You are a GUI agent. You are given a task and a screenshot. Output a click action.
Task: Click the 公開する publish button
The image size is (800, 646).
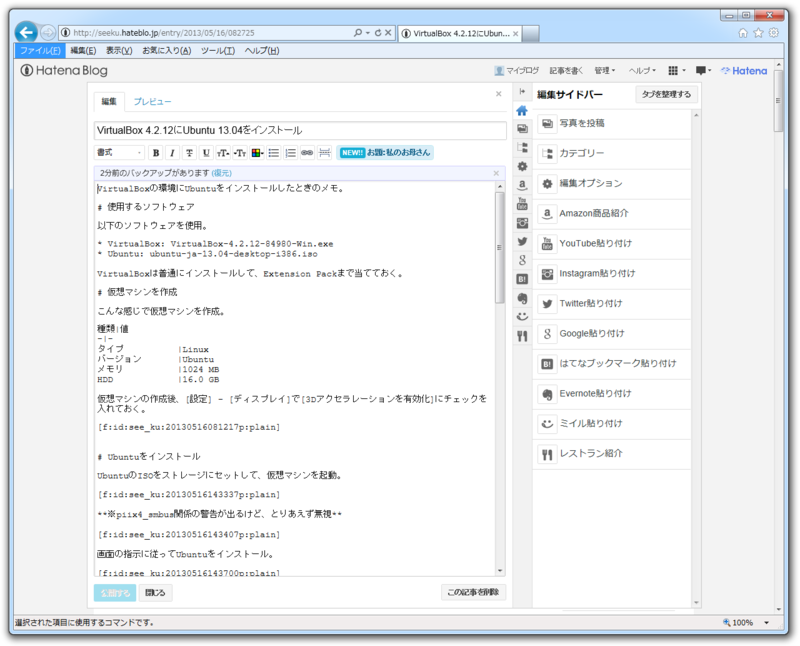click(115, 593)
